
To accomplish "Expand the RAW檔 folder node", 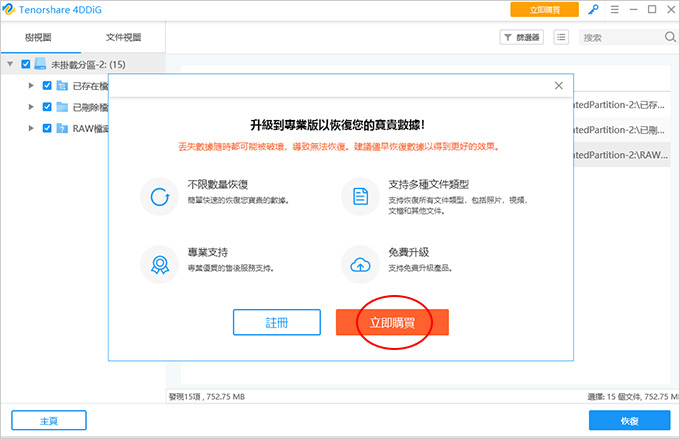I will (31, 128).
